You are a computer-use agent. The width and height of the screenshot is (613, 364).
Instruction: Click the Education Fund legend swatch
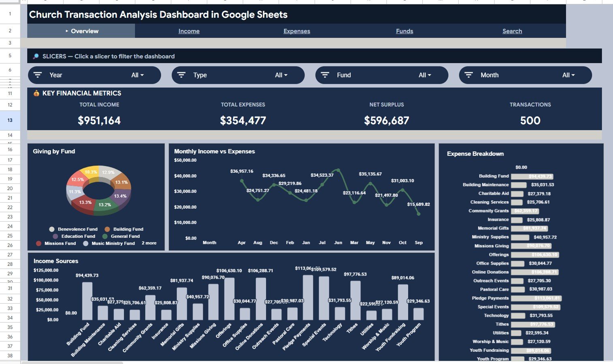click(55, 236)
